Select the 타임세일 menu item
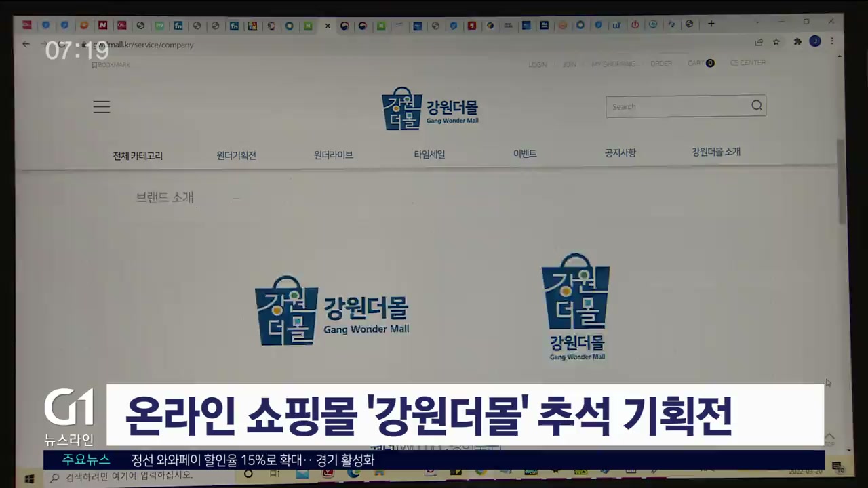Viewport: 868px width, 488px height. click(x=429, y=154)
